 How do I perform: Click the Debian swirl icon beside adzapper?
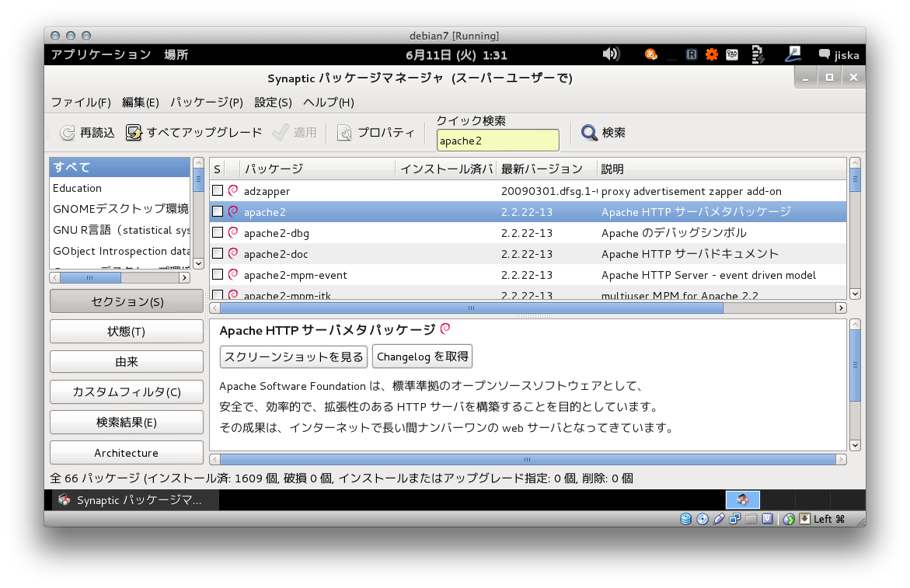click(233, 190)
